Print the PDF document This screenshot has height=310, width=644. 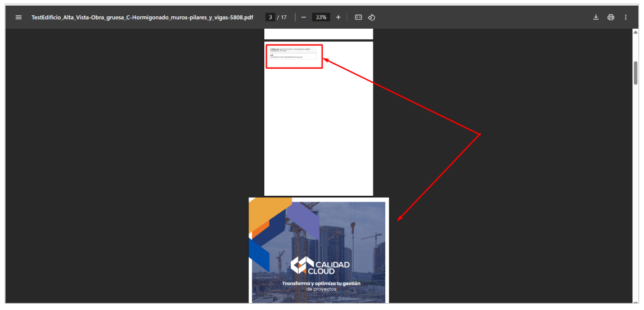click(x=611, y=17)
